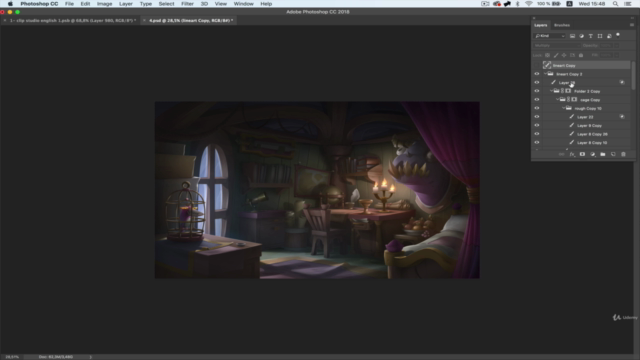
Task: Click the mask thumbnail of Folder 2 Copy
Action: 568,91
